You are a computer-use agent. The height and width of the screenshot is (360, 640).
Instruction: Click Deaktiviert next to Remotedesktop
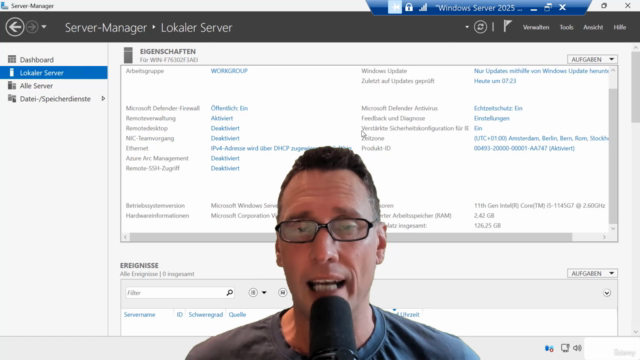(225, 128)
